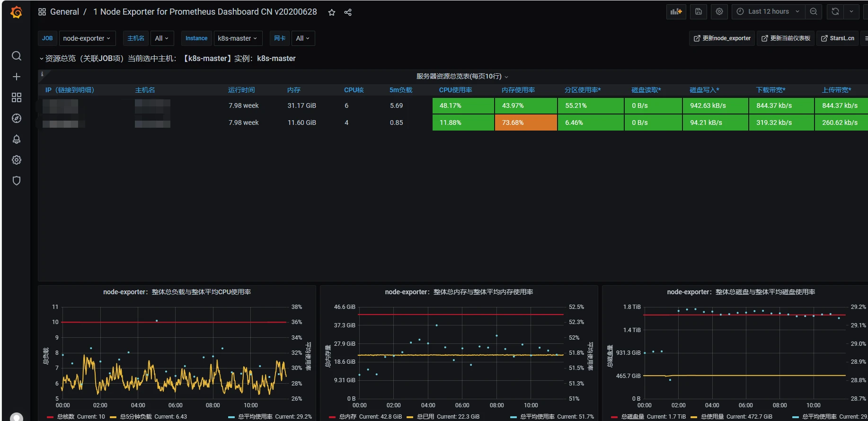Viewport: 868px width, 421px height.
Task: Open the 更新node_exporter link
Action: coord(722,38)
